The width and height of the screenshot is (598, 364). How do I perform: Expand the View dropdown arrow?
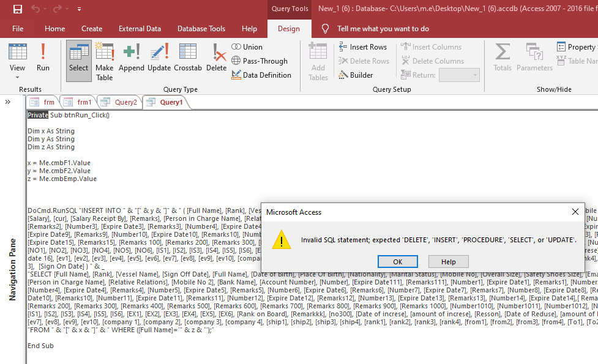pyautogui.click(x=17, y=78)
